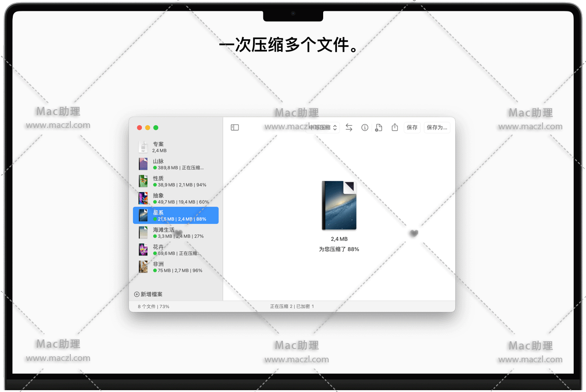The width and height of the screenshot is (586, 392).
Task: Select the 海滩生活 file in list
Action: coord(176,233)
